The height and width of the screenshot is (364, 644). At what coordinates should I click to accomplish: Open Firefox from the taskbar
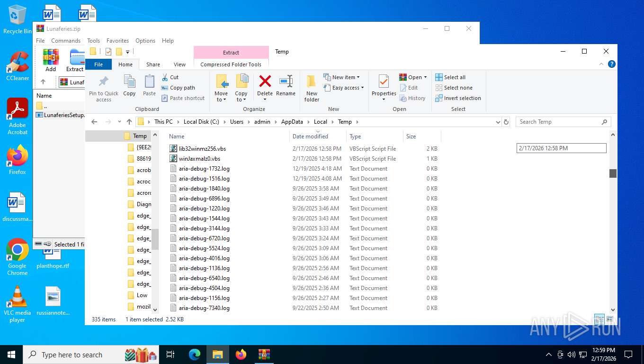[241, 355]
